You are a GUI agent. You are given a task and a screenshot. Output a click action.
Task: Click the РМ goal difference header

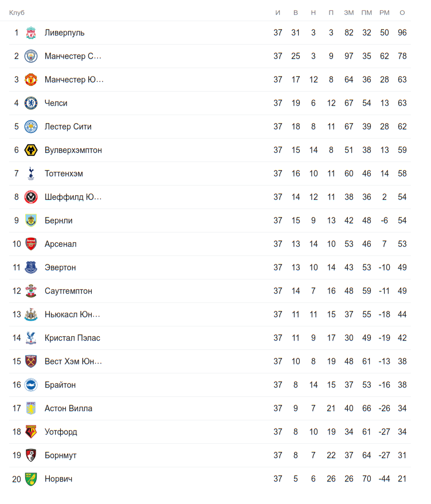tap(385, 13)
